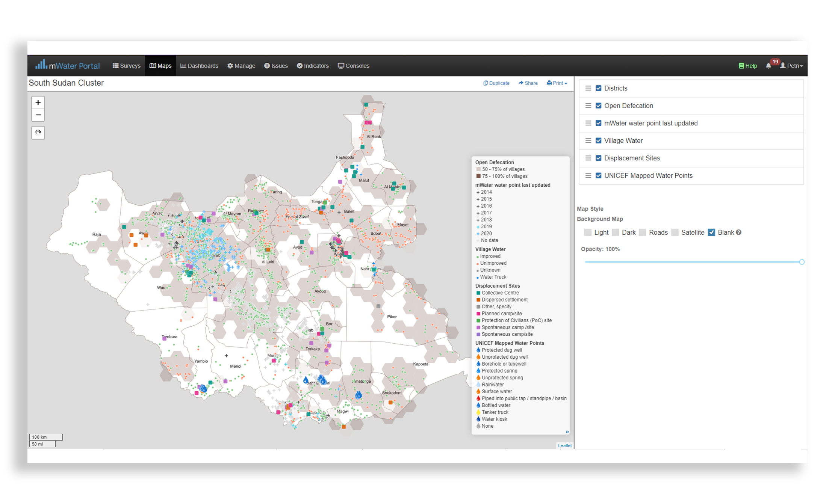835x504 pixels.
Task: Open the Indicators section
Action: click(x=313, y=66)
